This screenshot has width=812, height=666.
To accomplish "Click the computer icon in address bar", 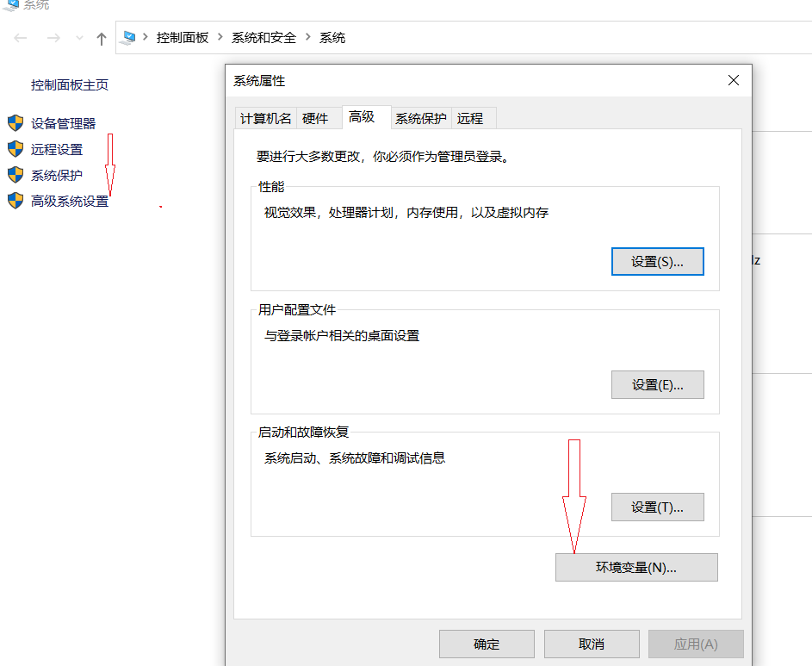I will pyautogui.click(x=128, y=38).
